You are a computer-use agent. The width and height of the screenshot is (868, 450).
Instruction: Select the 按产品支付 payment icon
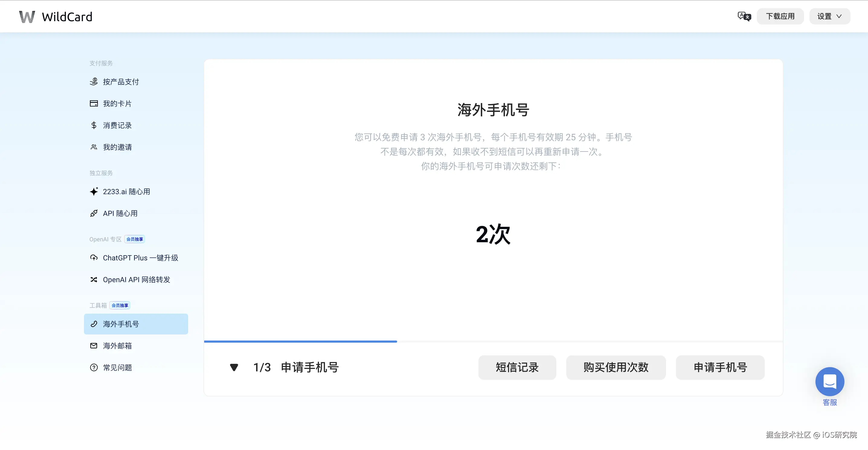click(x=94, y=82)
